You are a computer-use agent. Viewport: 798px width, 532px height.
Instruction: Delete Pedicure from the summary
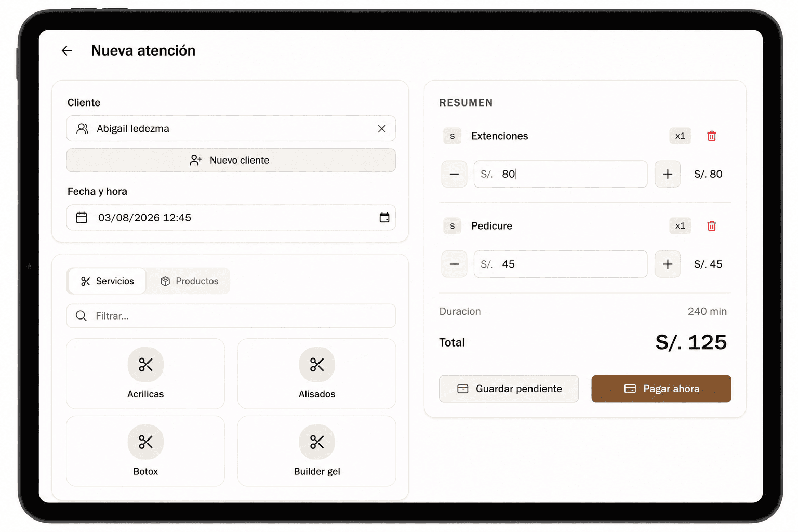[x=712, y=226]
